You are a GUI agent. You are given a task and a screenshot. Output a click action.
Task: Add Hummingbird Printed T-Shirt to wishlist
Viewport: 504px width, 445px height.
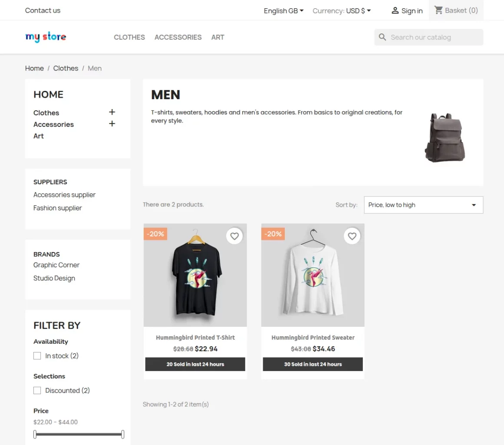click(234, 236)
